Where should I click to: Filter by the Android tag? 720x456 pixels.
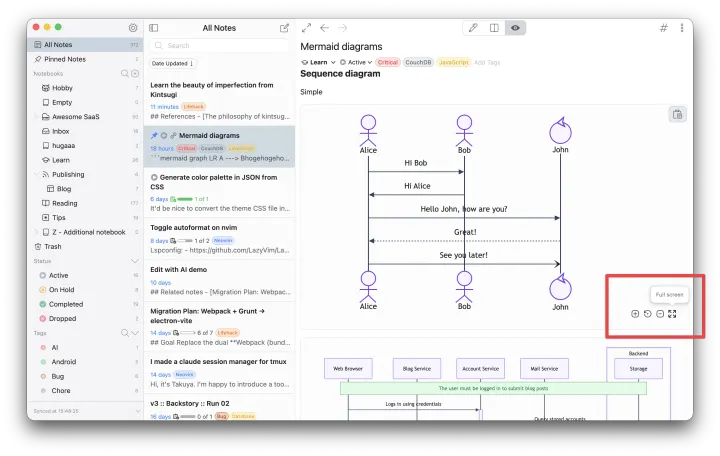point(85,362)
